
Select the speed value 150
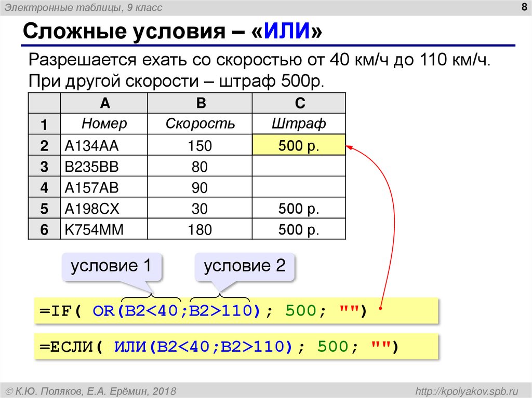click(200, 145)
